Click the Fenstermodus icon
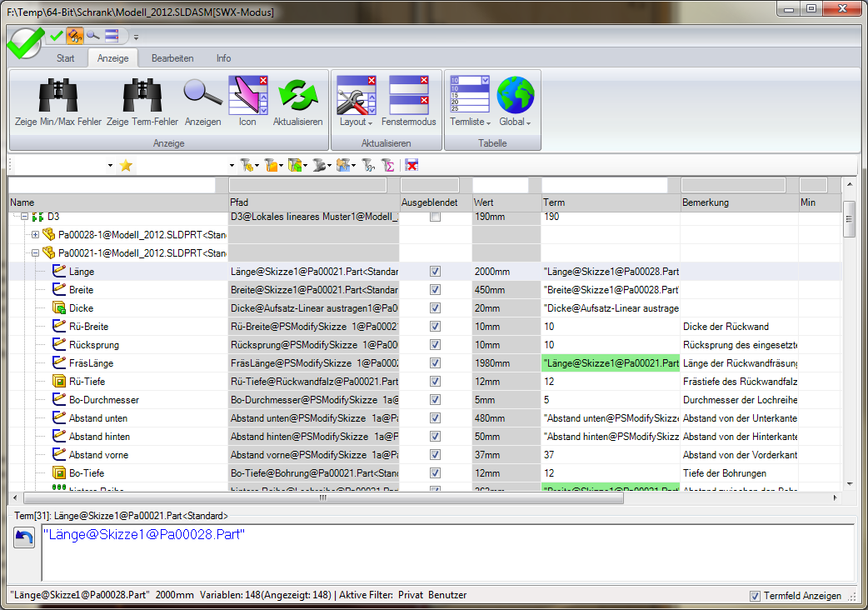 tap(408, 94)
